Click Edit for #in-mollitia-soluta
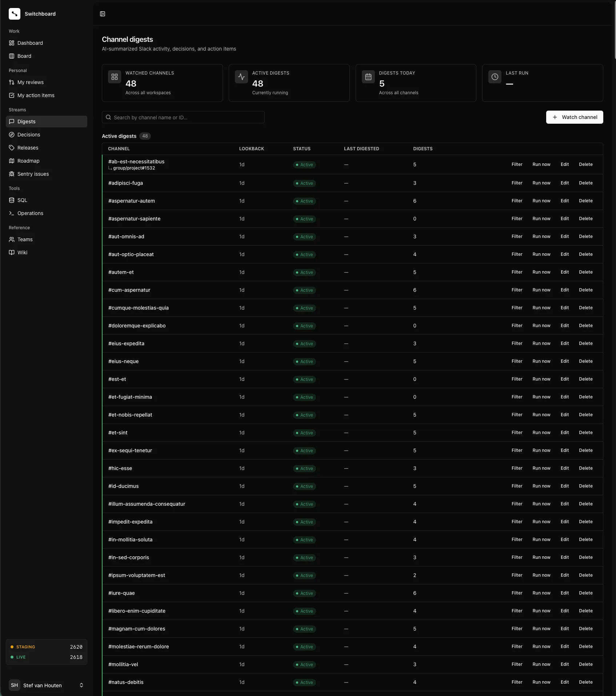The width and height of the screenshot is (616, 696). point(565,540)
